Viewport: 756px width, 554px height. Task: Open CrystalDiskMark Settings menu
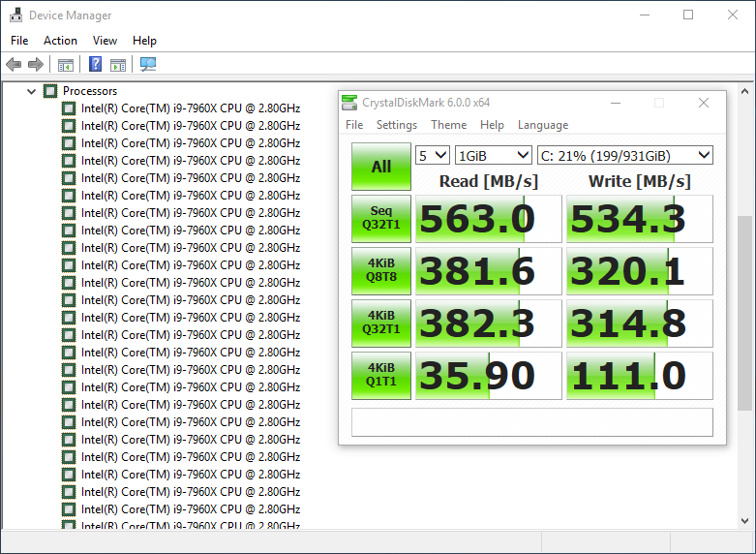click(x=397, y=125)
